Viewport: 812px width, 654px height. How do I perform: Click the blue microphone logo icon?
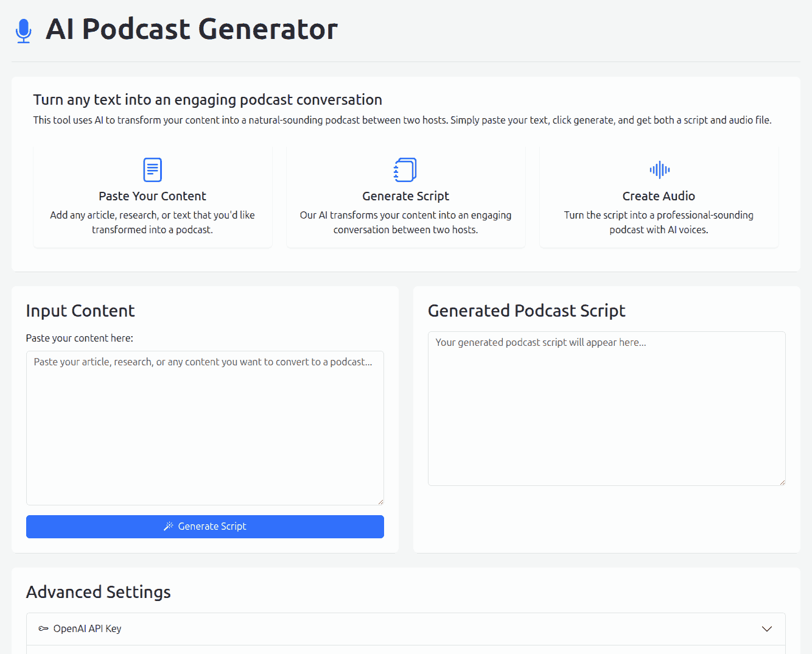click(x=24, y=30)
